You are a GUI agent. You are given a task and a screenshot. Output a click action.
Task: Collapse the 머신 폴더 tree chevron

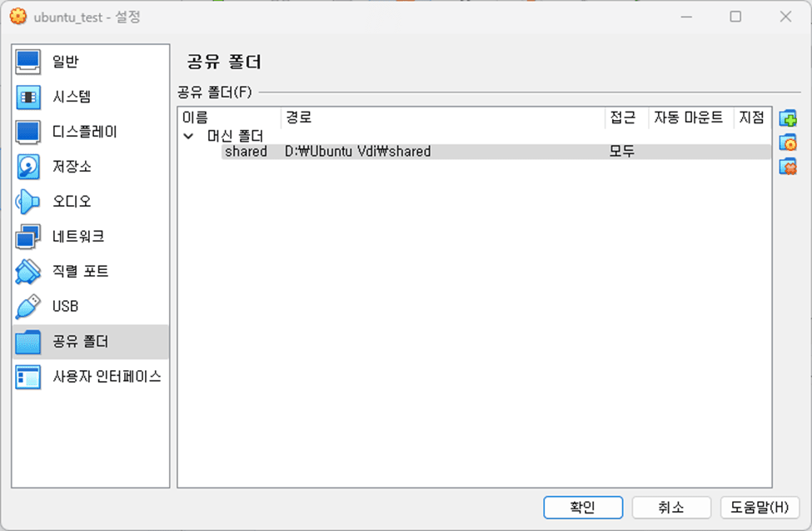(188, 135)
